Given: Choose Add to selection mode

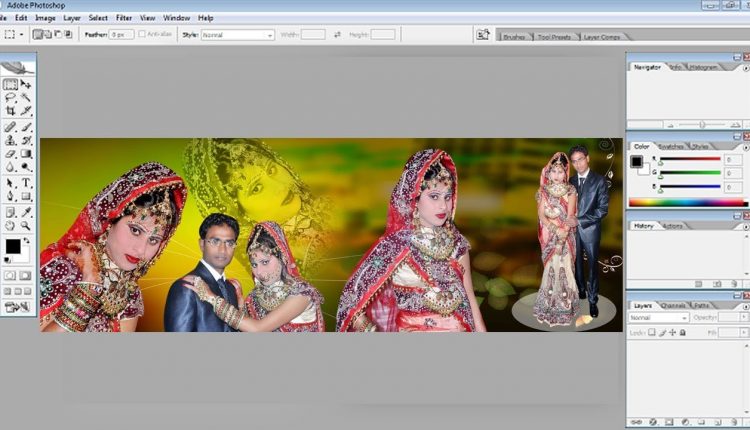Looking at the screenshot, I should pos(48,34).
